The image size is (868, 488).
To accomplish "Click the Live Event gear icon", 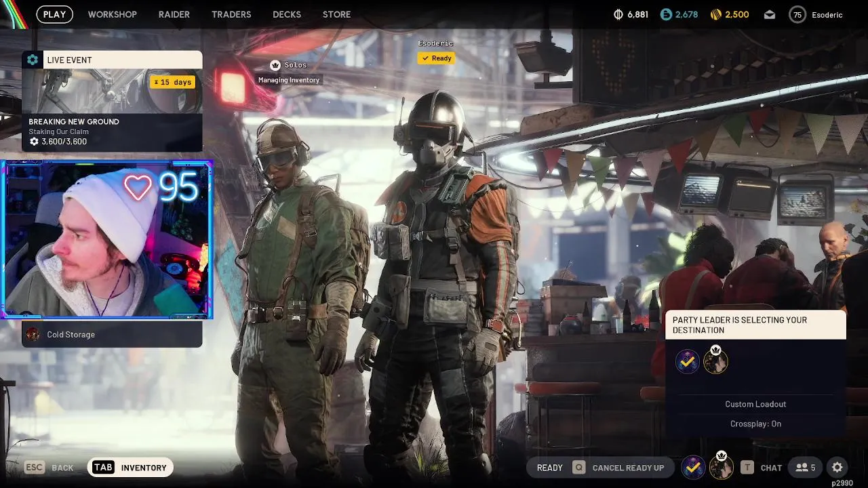I will 33,60.
